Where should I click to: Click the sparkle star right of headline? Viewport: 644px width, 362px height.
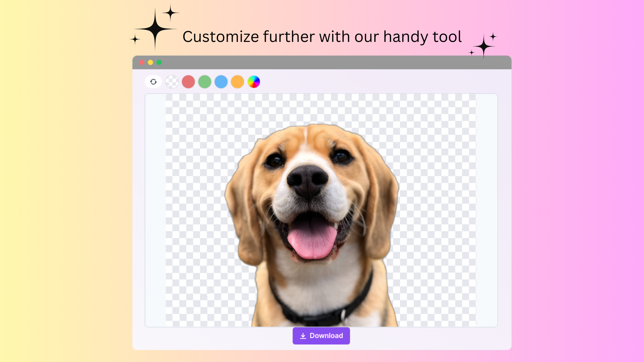[x=483, y=46]
